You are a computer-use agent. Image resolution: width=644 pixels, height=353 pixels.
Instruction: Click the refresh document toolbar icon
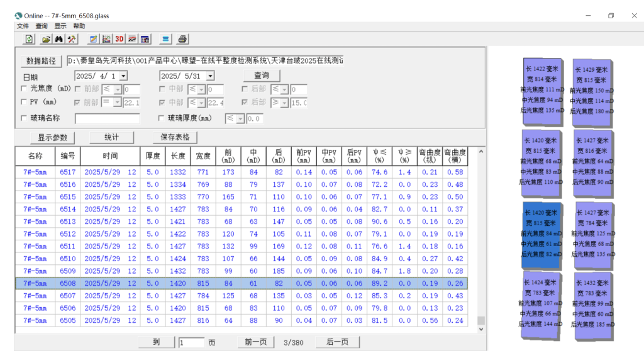[x=30, y=39]
